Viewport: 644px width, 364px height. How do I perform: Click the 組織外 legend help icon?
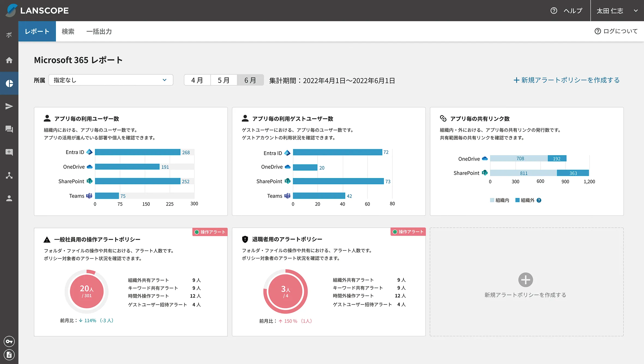539,200
